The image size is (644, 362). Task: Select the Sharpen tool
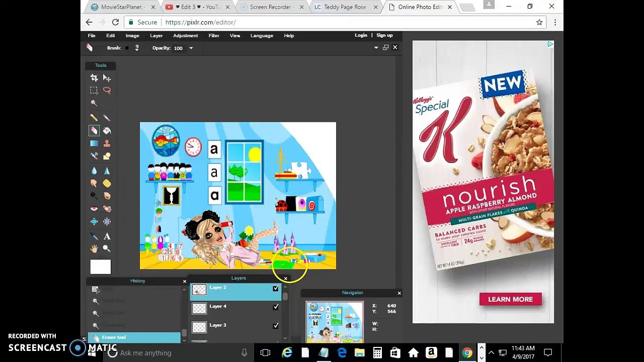click(107, 171)
